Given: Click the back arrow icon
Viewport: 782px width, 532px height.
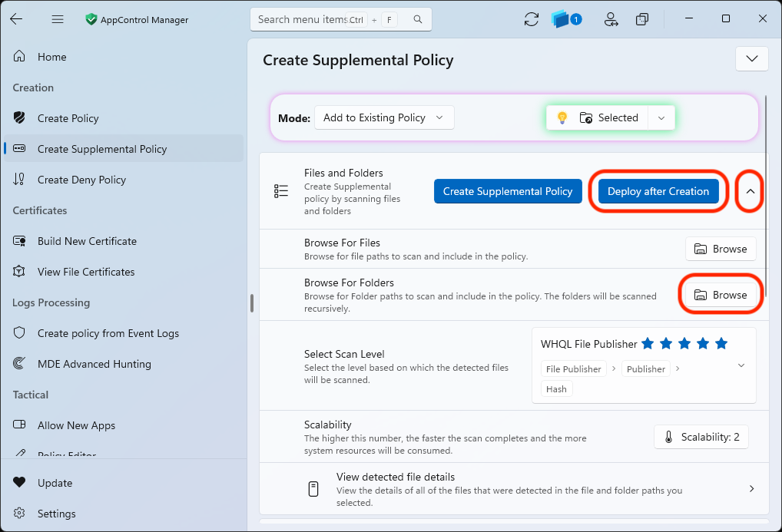Looking at the screenshot, I should click(16, 19).
